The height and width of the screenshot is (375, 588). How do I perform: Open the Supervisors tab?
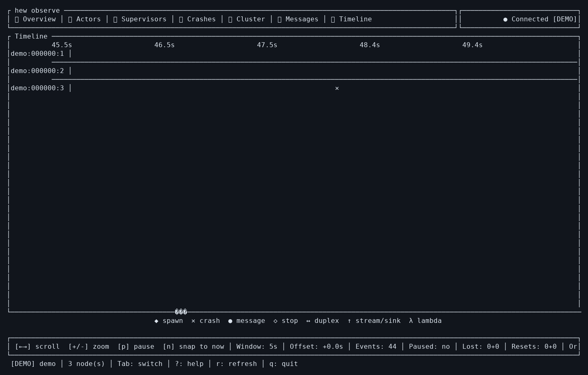[x=140, y=19]
